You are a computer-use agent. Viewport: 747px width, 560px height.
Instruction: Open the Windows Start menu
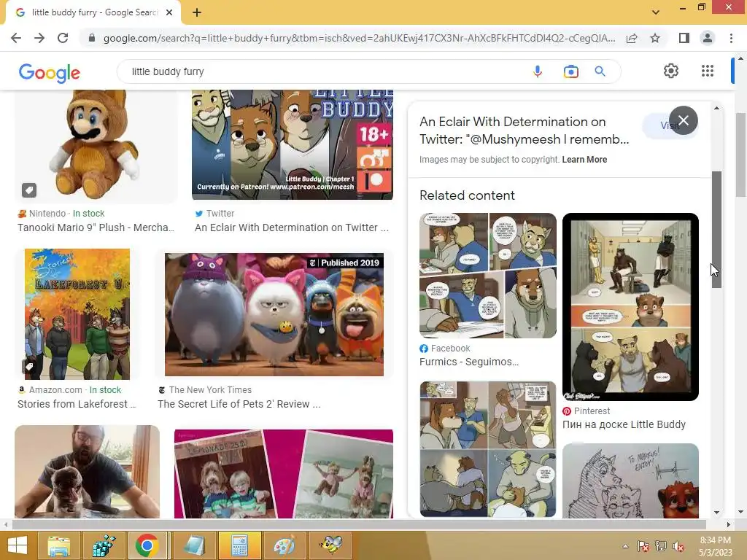point(18,545)
